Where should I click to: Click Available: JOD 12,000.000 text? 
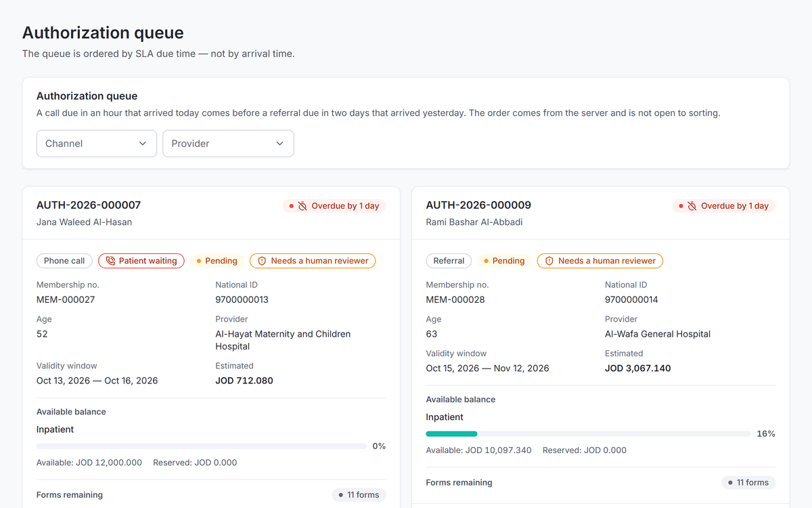coord(89,463)
